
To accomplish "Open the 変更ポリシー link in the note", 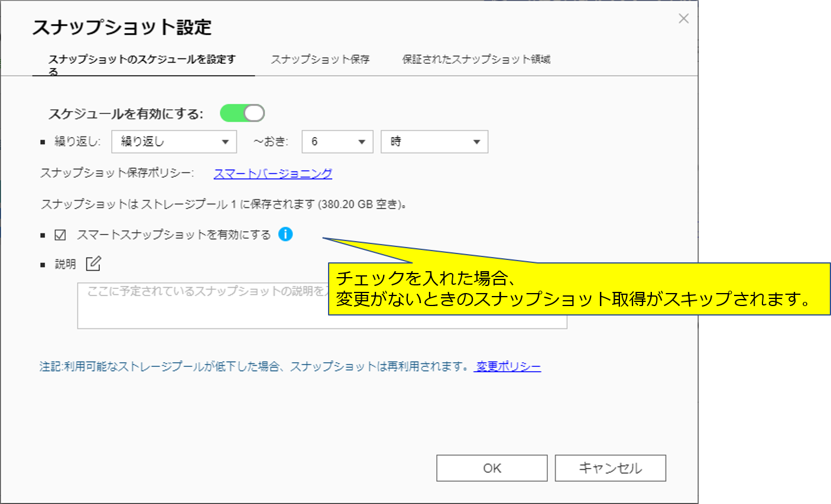I will coord(508,366).
